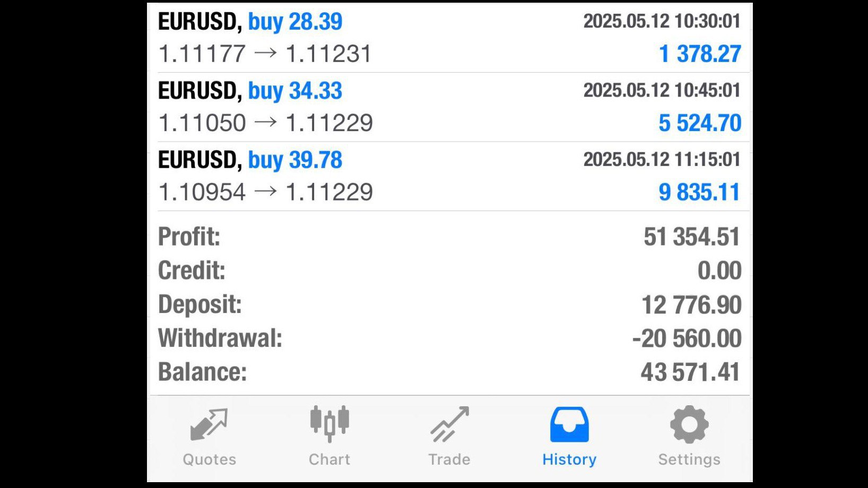Open the EURUSD buy 39.78 trade entry

click(449, 176)
